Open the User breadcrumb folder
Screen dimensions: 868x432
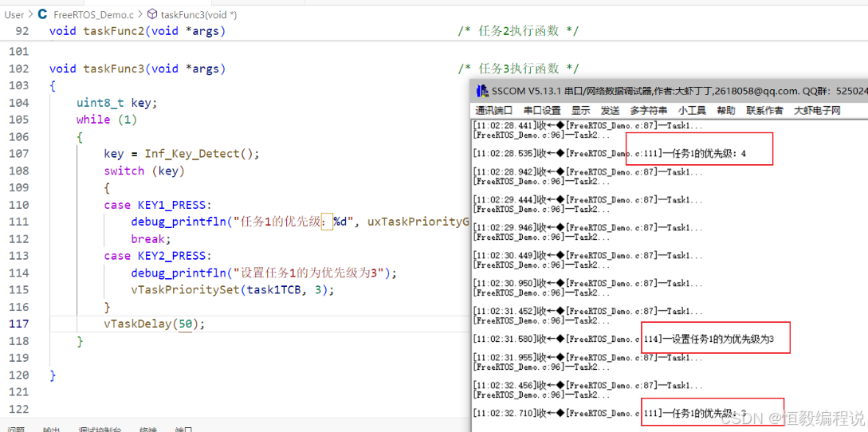tap(14, 15)
